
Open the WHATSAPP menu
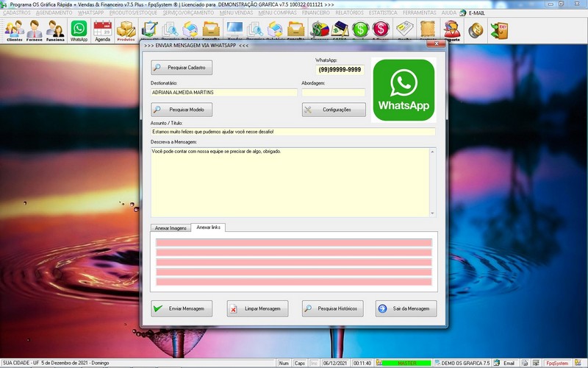(90, 13)
